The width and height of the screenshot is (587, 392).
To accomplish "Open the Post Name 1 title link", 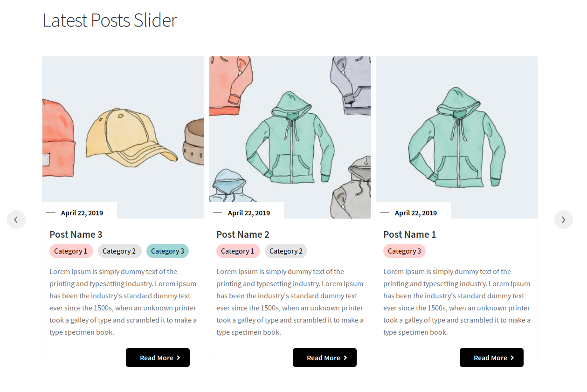I will [x=409, y=234].
